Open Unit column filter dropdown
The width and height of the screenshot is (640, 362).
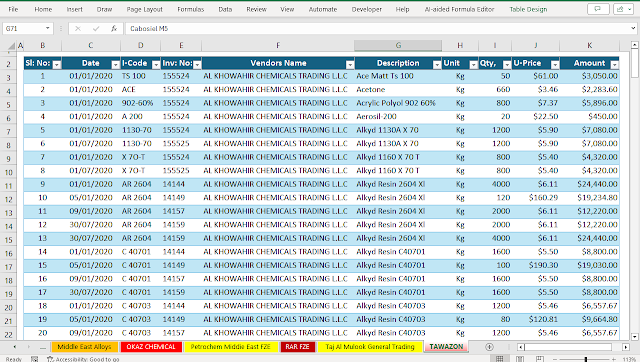tap(473, 64)
